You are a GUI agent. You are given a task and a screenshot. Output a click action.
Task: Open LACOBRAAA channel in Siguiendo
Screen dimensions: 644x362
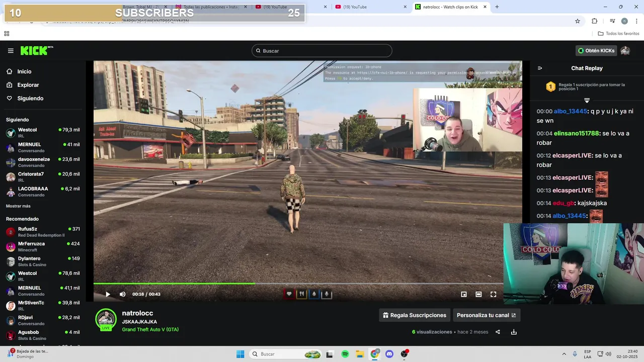tap(43, 192)
